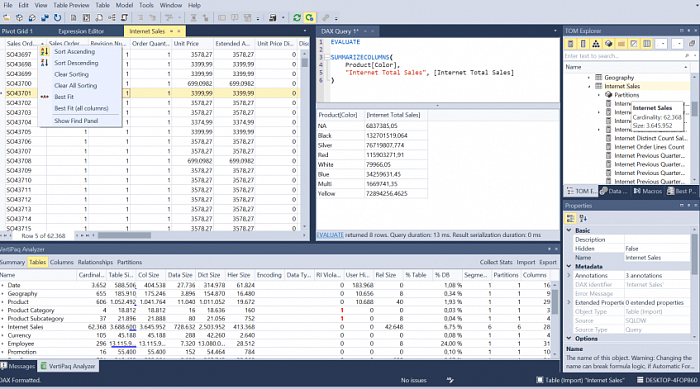The width and height of the screenshot is (700, 389).
Task: Choose Show Find Panel menu entry
Action: click(x=76, y=121)
